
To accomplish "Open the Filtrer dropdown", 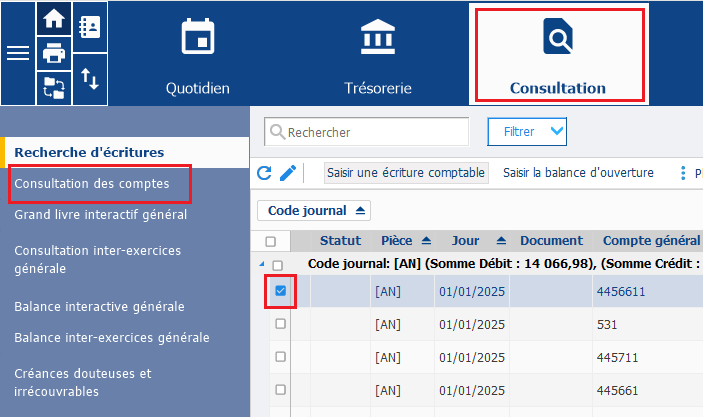I will (527, 131).
